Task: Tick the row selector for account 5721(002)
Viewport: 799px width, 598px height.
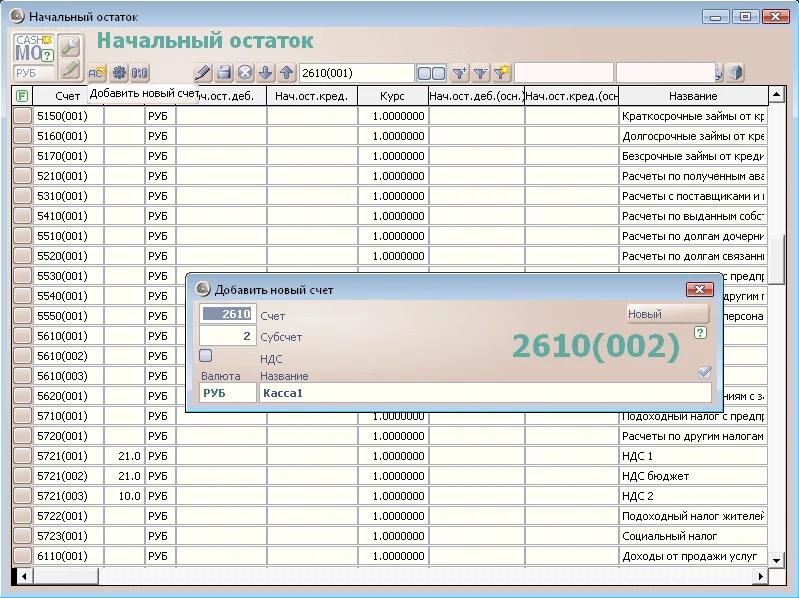Action: coord(22,476)
